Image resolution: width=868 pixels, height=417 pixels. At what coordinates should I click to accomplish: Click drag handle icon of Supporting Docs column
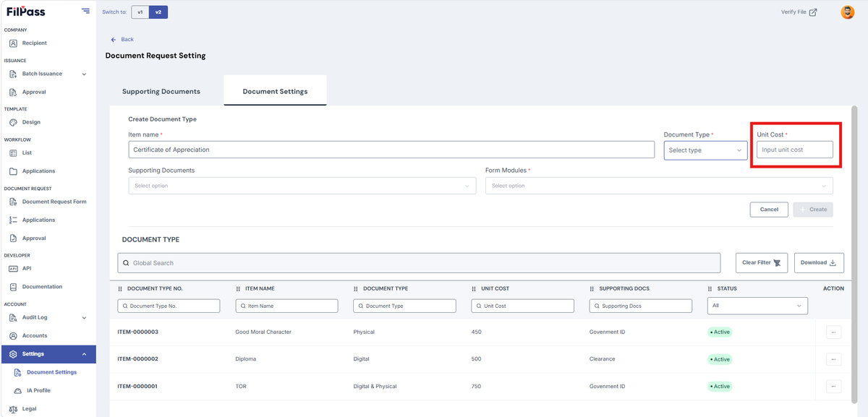point(592,289)
